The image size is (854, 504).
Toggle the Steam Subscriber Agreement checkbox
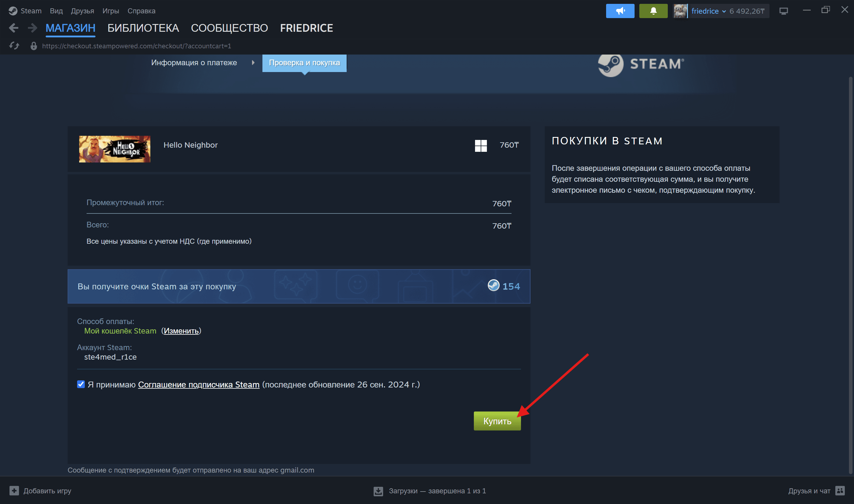click(81, 384)
